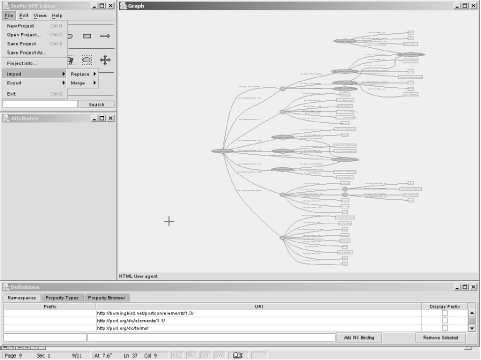Expand the Import submenu
481x360 pixels.
34,74
